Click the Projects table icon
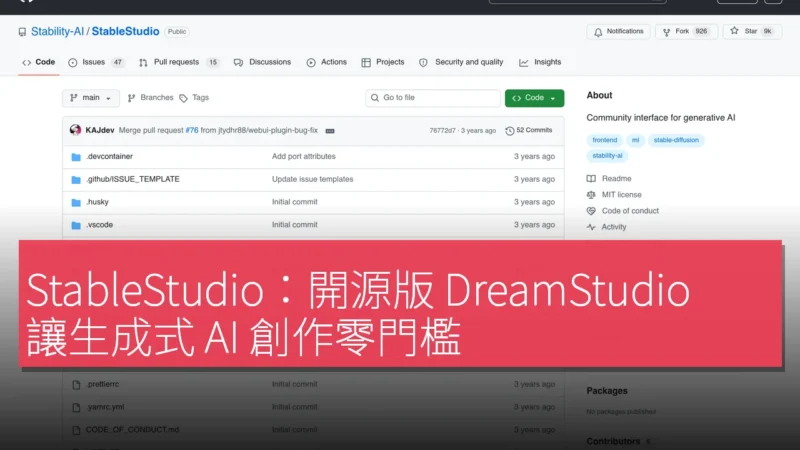Screen dimensions: 800x450 click(x=366, y=63)
